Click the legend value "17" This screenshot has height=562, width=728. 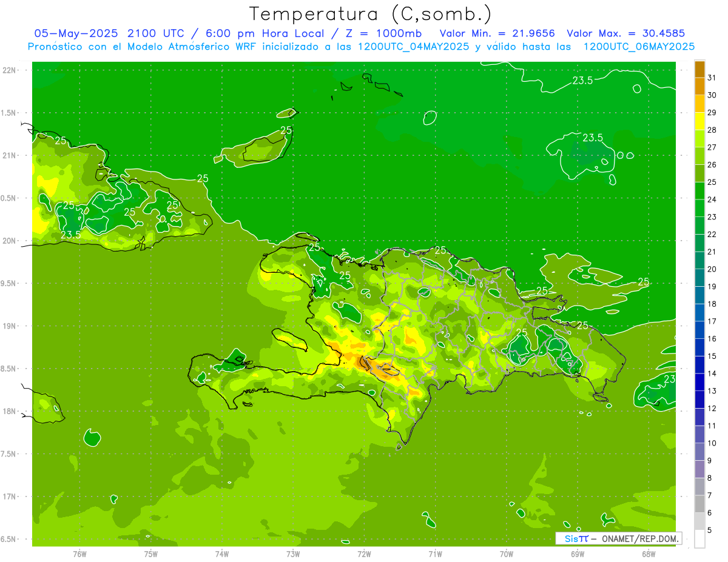(x=712, y=321)
